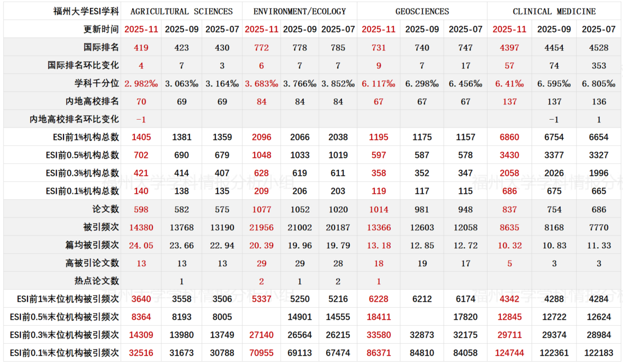The width and height of the screenshot is (623, 364).
Task: Select the ENVIRONMENT/ECOLOGY header cell
Action: (x=300, y=11)
